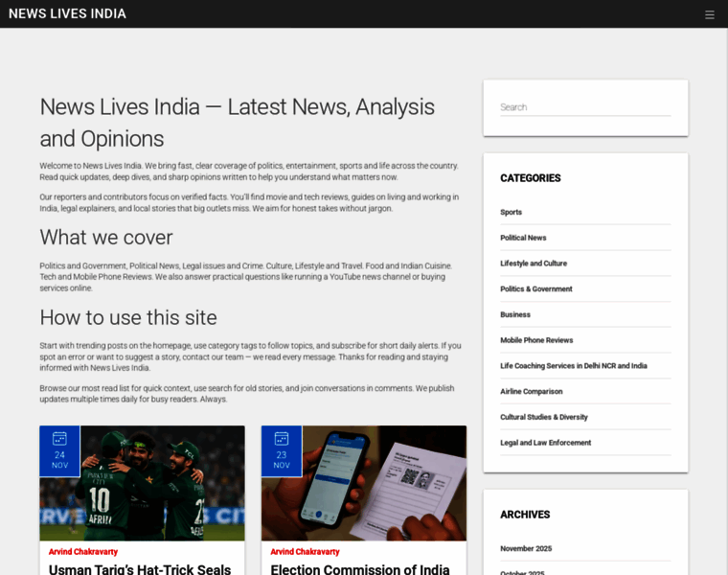Screen dimensions: 728x575
Task: Open the Election Commission of India article
Action: click(359, 569)
